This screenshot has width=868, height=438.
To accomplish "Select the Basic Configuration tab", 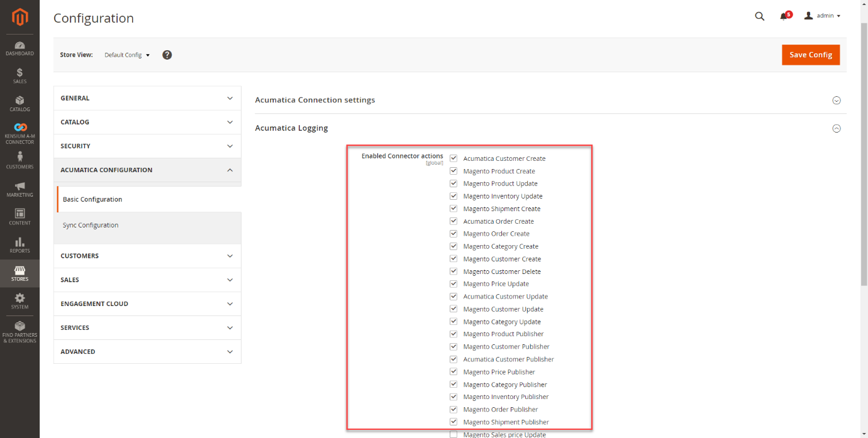I will point(149,199).
